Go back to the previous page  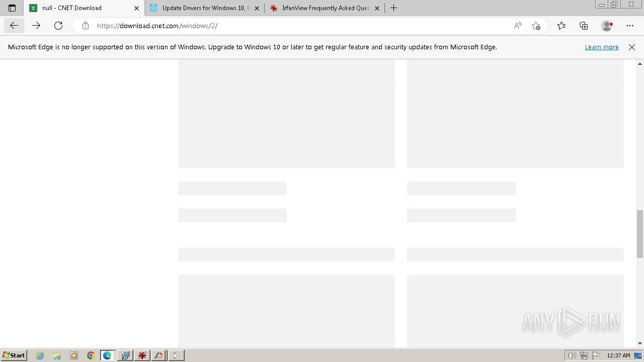tap(14, 26)
